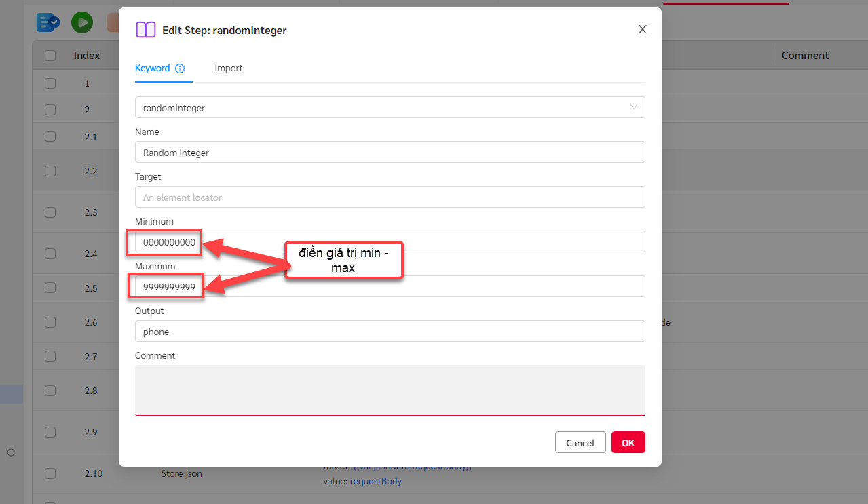The image size is (868, 504).
Task: Check the checkbox for row 2.2
Action: pyautogui.click(x=50, y=171)
